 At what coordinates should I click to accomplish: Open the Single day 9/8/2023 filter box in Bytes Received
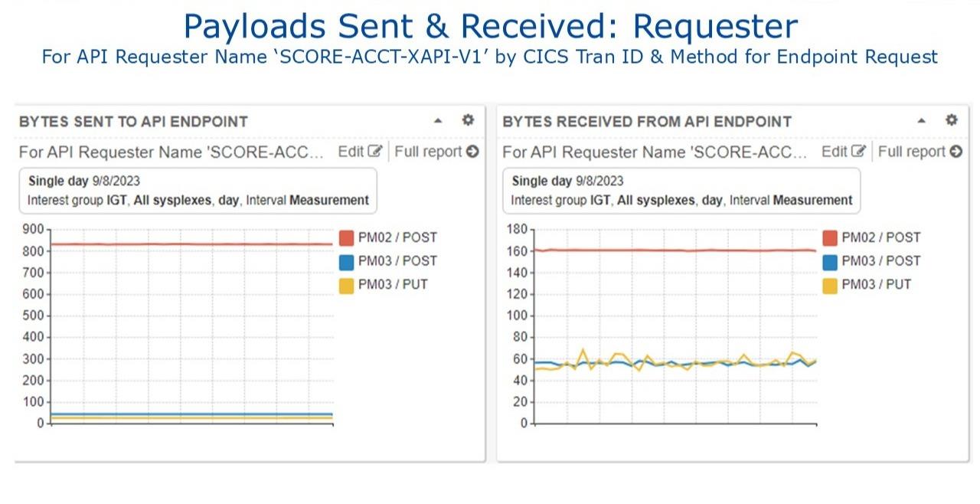point(681,191)
